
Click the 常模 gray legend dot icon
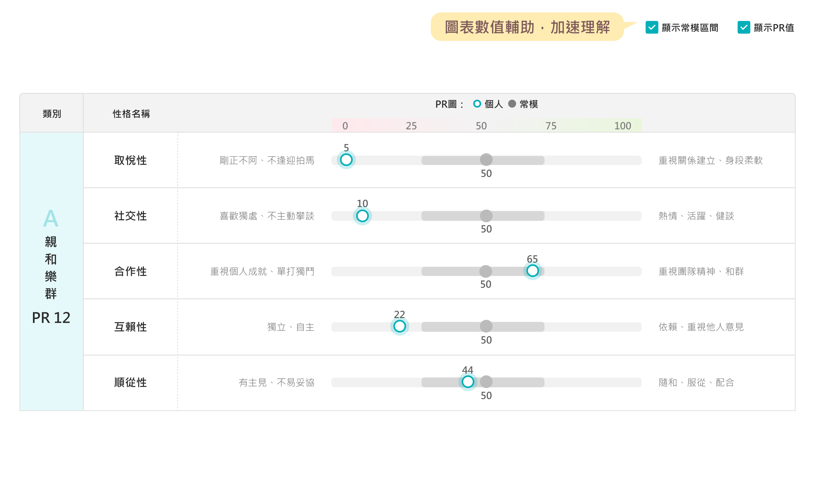pyautogui.click(x=512, y=104)
